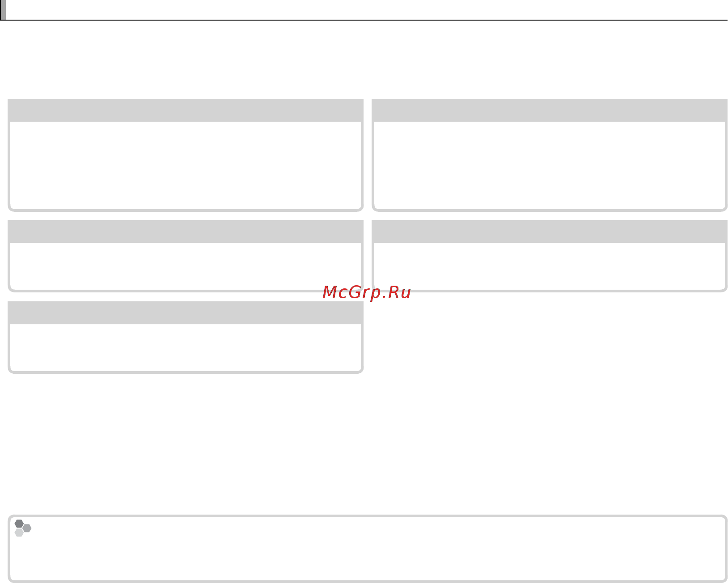Click inside the middle-right panel's white body
This screenshot has width=728, height=583.
coord(550,266)
